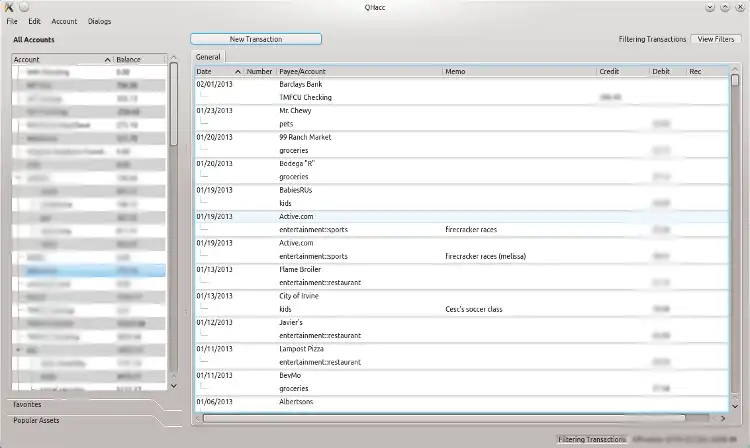This screenshot has height=448, width=750.
Task: Click memo Firecracker races (melissa)
Action: point(485,256)
